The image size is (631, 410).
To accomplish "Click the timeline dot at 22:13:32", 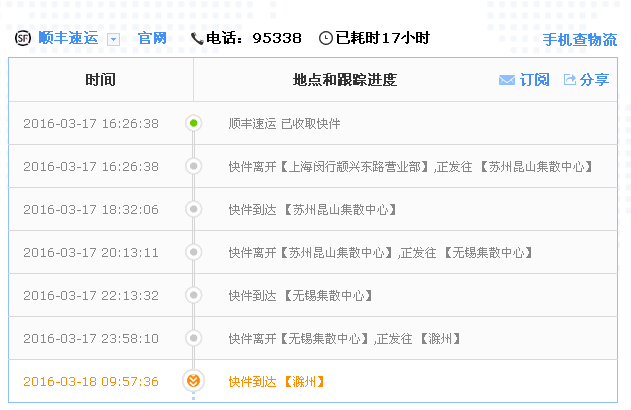I will coord(194,295).
